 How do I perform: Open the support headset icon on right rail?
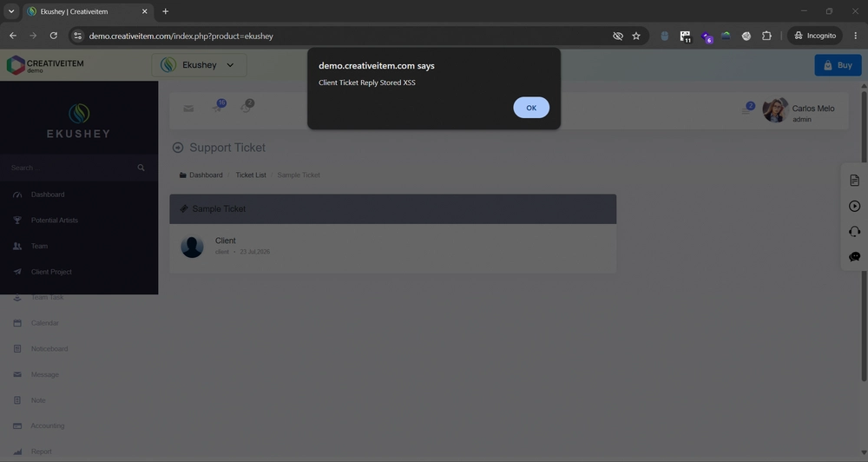[x=854, y=231]
